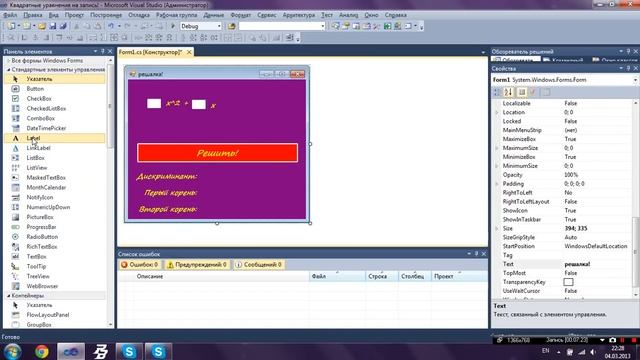The width and height of the screenshot is (640, 360).
Task: Toggle the Warnings filter button
Action: click(x=197, y=264)
